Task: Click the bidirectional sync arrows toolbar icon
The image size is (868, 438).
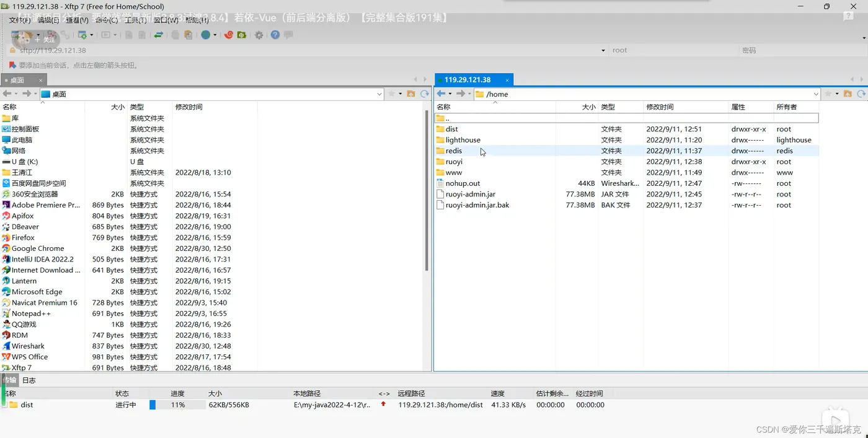Action: pos(159,35)
